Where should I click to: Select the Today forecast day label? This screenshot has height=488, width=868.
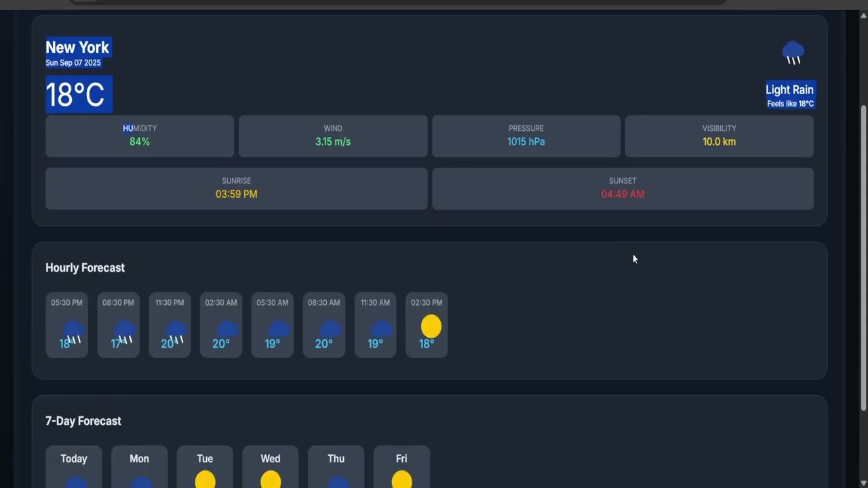74,459
